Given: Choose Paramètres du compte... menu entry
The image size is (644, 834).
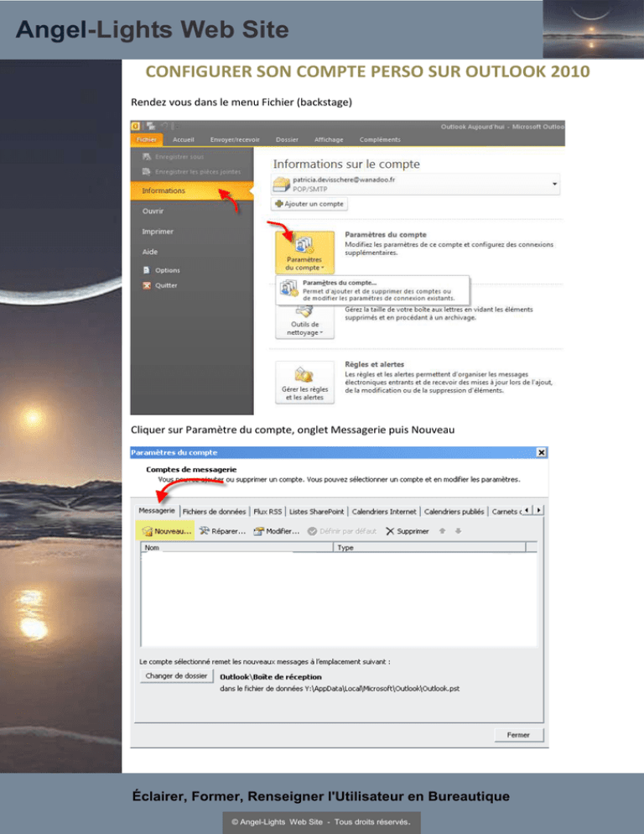Looking at the screenshot, I should pos(372,290).
